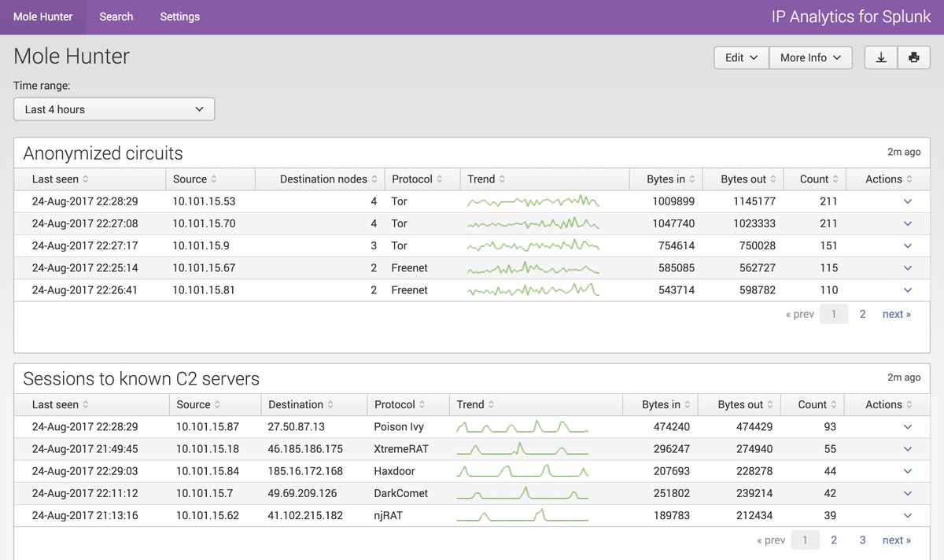Open the Edit dropdown button
Image resolution: width=944 pixels, height=560 pixels.
tap(741, 57)
